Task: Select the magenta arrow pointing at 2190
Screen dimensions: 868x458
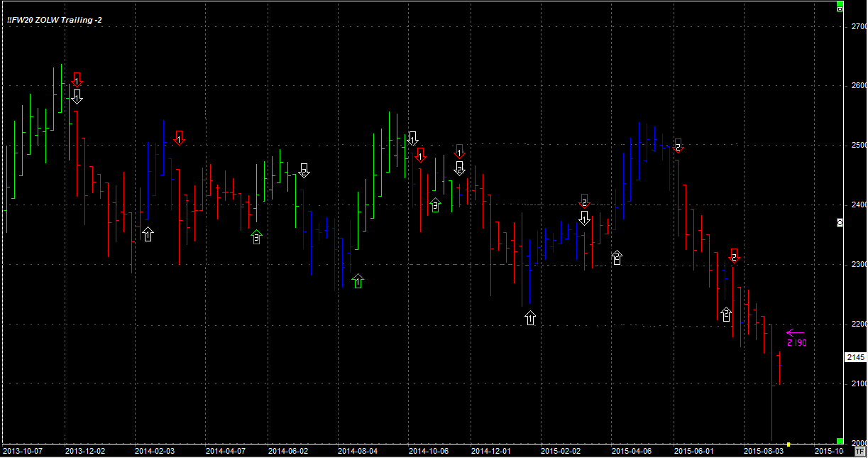Action: (x=796, y=332)
